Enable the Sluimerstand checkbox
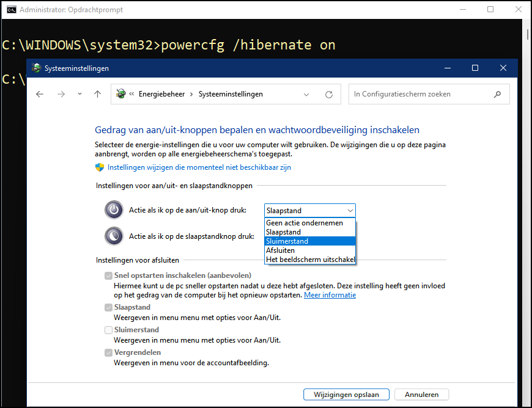This screenshot has height=408, width=532. (108, 330)
